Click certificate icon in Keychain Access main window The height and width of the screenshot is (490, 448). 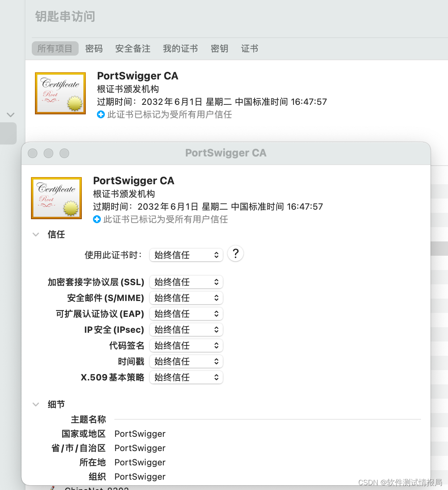(60, 93)
